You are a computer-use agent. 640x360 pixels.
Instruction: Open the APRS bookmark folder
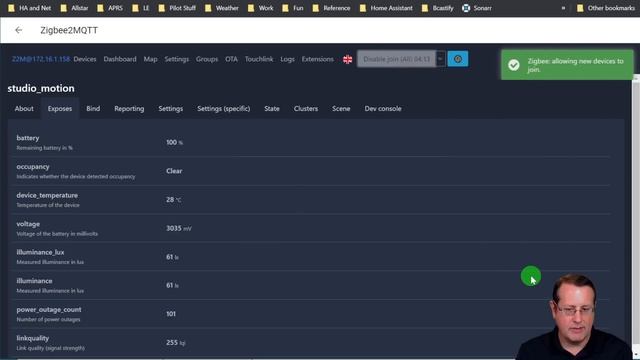[110, 8]
